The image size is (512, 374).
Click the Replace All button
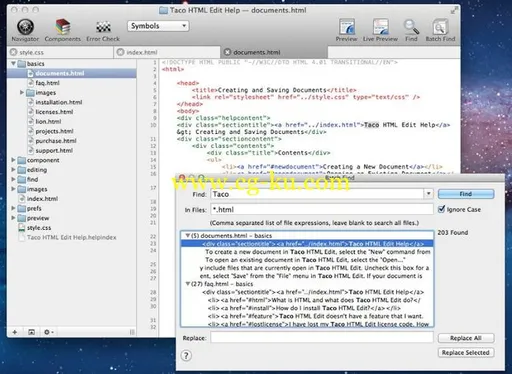click(466, 338)
